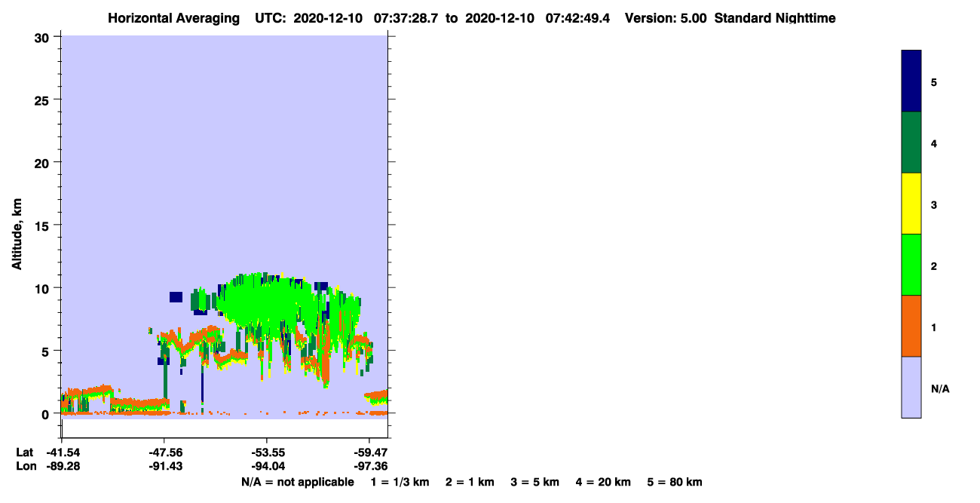Click the legend text 'N/A = not applicable'
This screenshot has width=980, height=503.
tap(298, 482)
